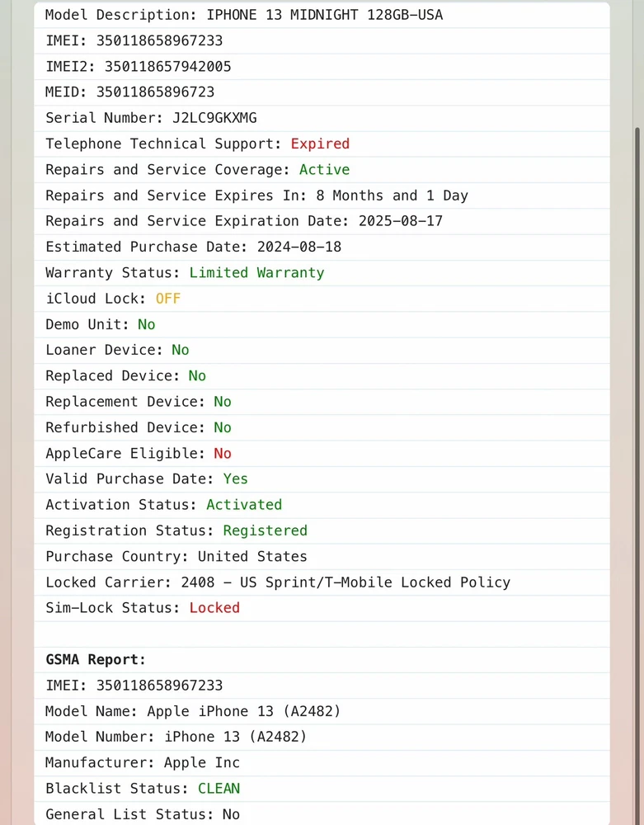Click the green Activated status text

[244, 504]
